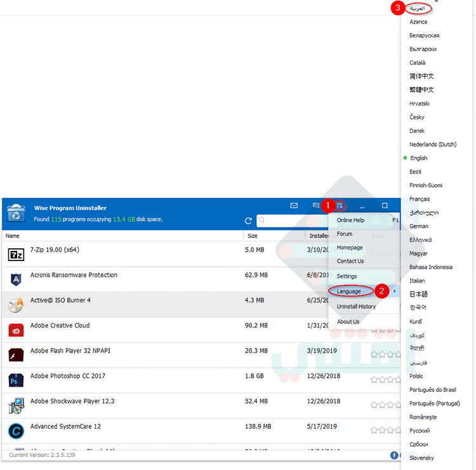Sort the list by Name column
This screenshot has height=470, width=476.
click(13, 236)
